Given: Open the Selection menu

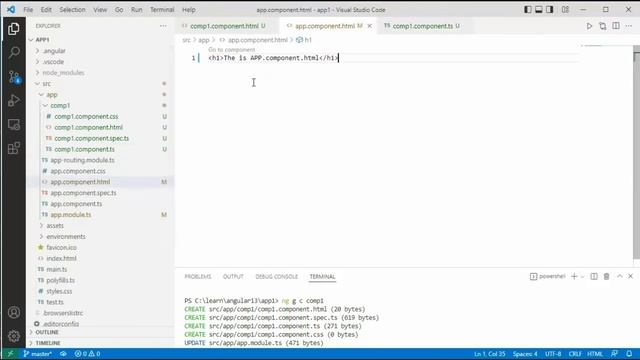Looking at the screenshot, I should point(72,9).
